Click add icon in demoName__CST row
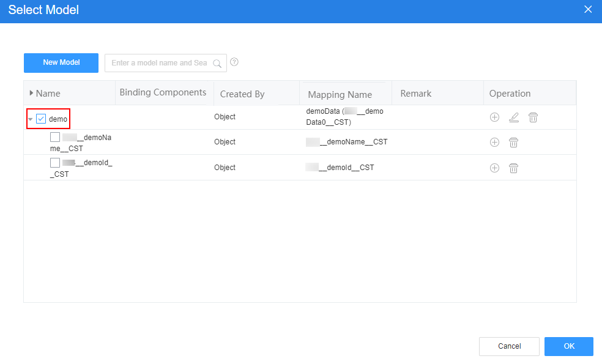602x364 pixels. click(x=494, y=143)
